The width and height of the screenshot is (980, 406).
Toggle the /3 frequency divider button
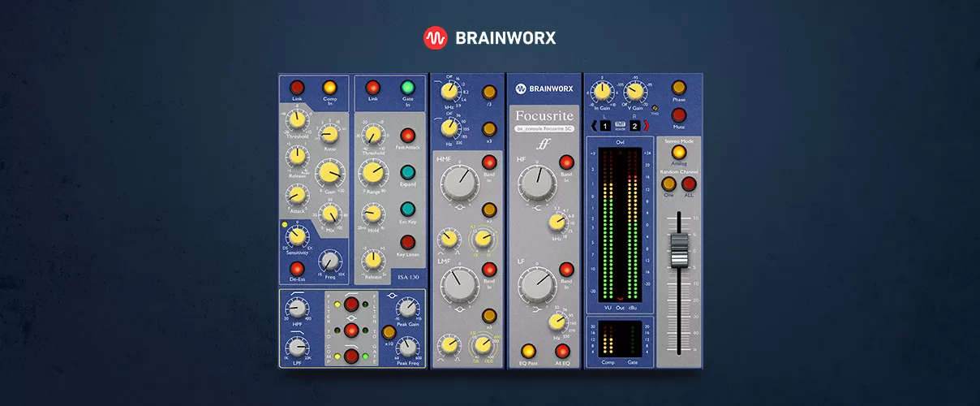489,92
